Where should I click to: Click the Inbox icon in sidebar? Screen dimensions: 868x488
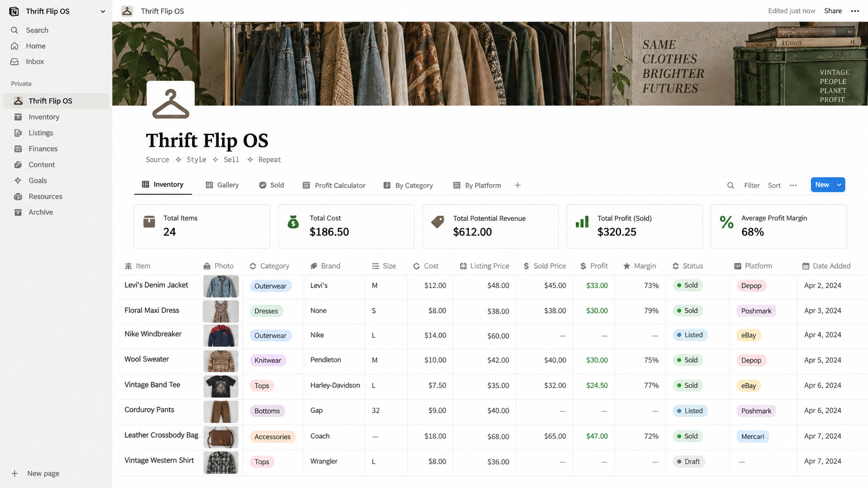point(15,62)
